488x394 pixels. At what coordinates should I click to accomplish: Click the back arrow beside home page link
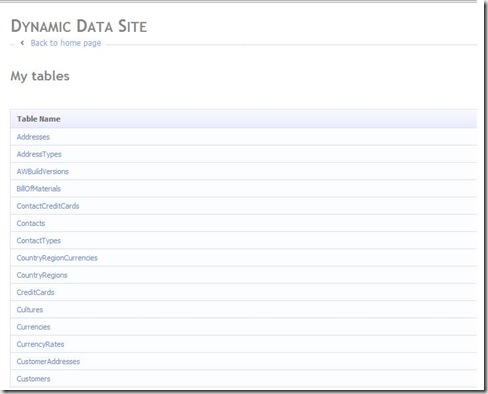tap(22, 43)
